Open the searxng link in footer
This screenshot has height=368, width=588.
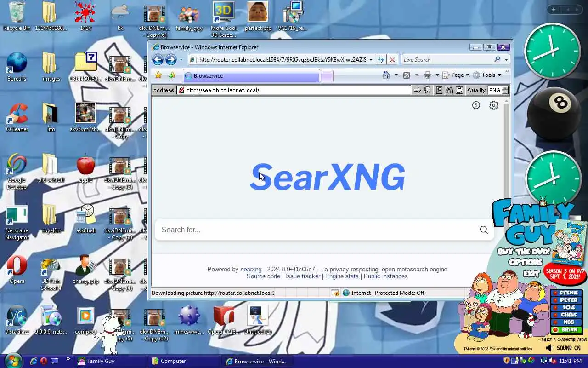pyautogui.click(x=251, y=269)
